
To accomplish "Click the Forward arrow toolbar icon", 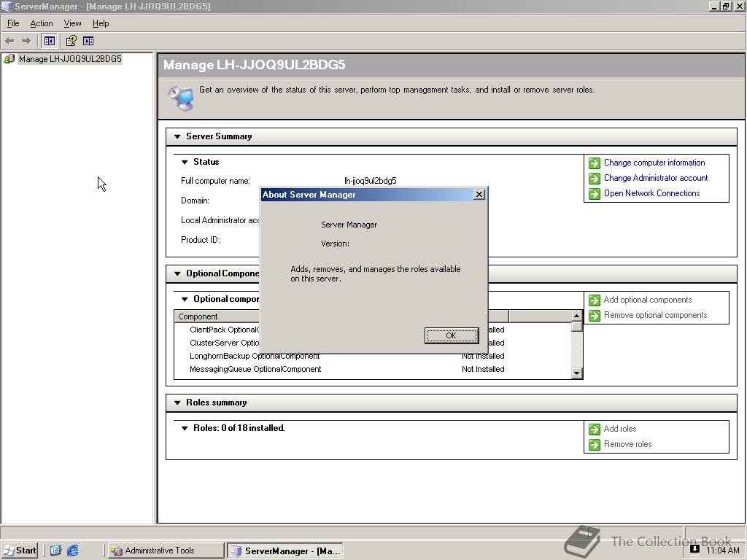I will coord(26,41).
